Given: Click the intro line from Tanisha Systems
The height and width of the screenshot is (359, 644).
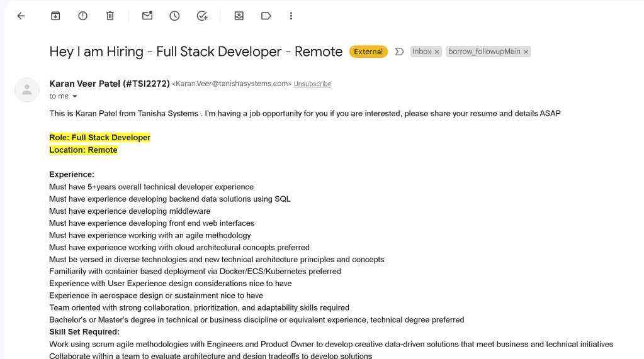Looking at the screenshot, I should point(305,114).
